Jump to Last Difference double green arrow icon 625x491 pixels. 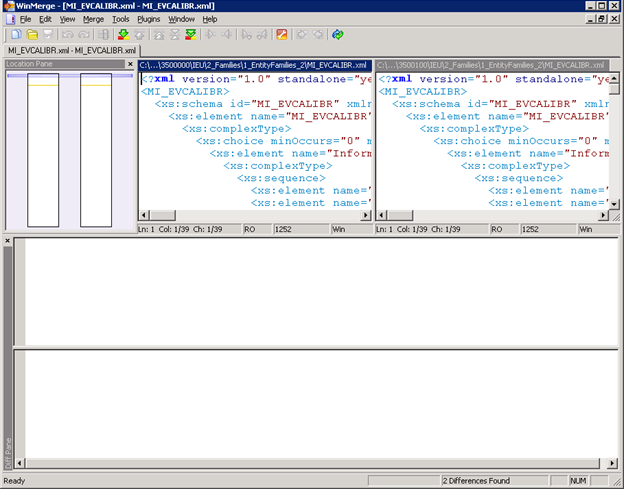pos(191,35)
